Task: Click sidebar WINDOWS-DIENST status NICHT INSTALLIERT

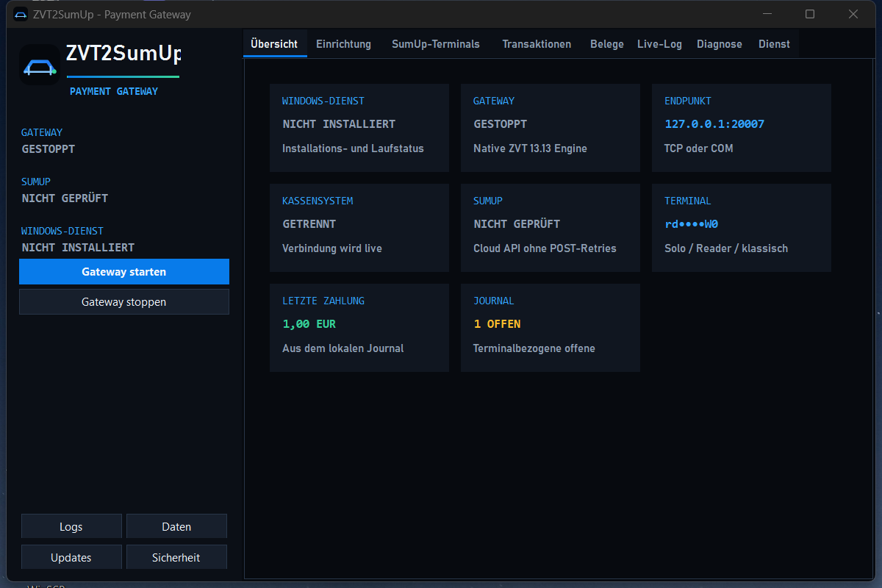Action: point(78,248)
